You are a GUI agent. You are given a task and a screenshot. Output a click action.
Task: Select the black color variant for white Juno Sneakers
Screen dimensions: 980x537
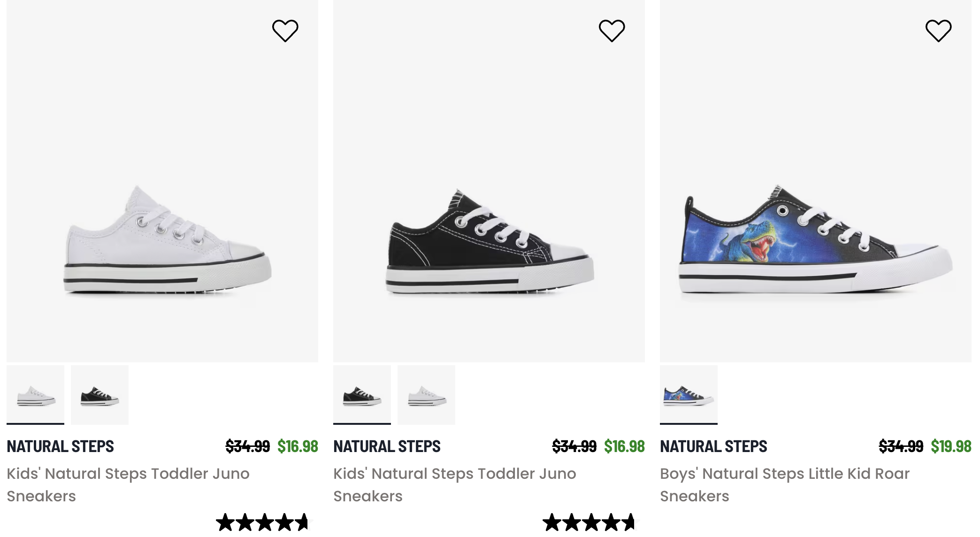coord(100,394)
